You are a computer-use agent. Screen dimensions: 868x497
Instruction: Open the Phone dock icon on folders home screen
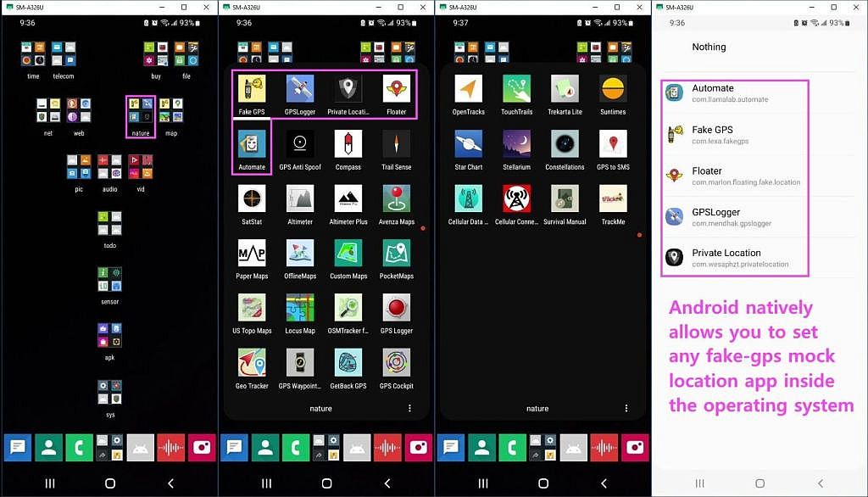(x=79, y=448)
